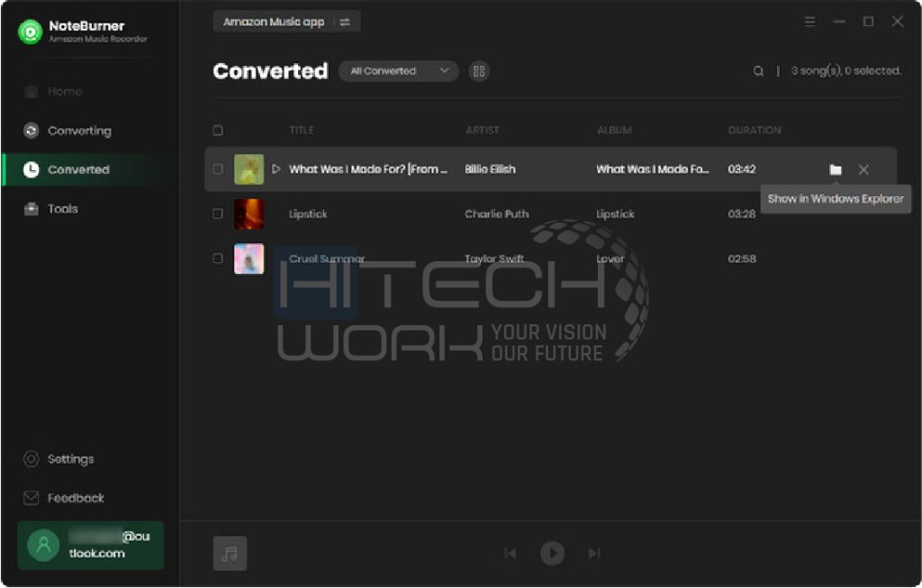Click artist Billie Eilish
Screen dimensions: 922x588
click(490, 169)
